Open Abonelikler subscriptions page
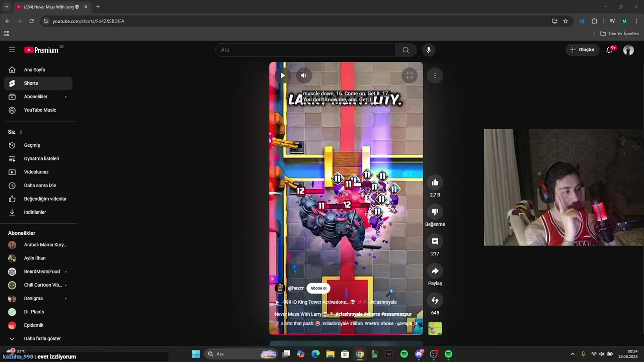Image resolution: width=644 pixels, height=362 pixels. [38, 97]
